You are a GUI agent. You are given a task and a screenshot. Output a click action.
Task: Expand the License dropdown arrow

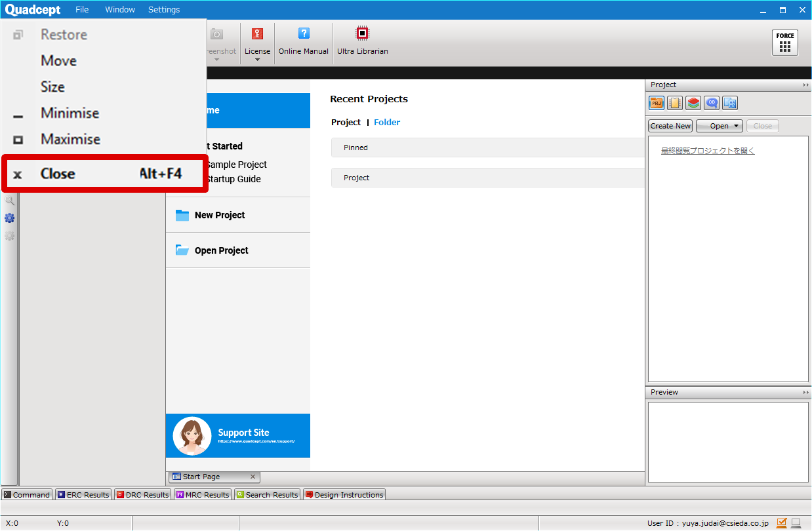257,60
